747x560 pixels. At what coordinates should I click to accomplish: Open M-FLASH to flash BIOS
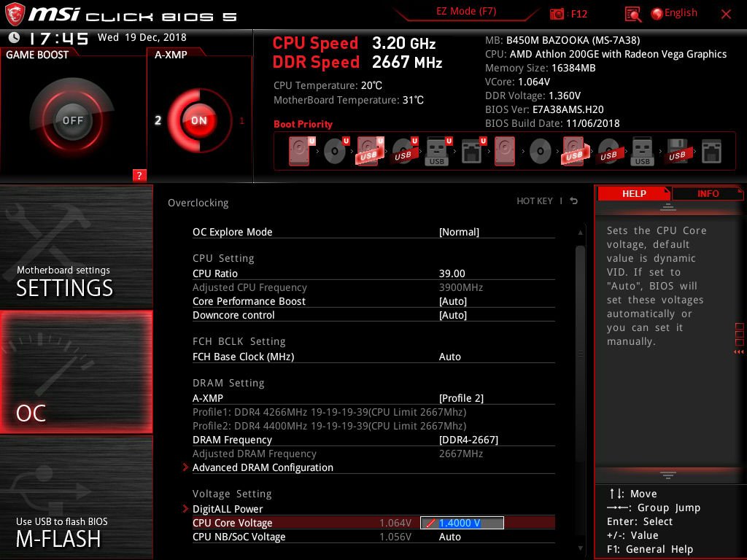tap(76, 497)
